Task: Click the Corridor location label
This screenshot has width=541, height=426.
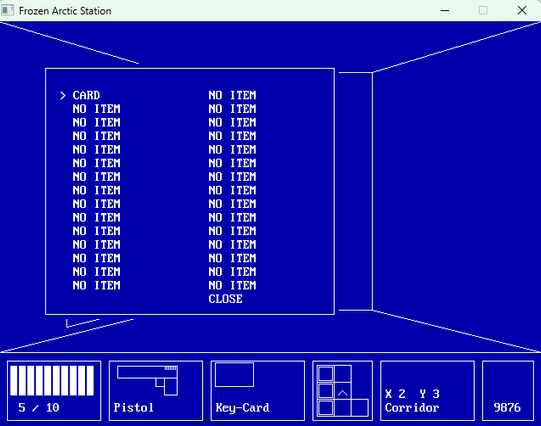Action: [x=412, y=408]
